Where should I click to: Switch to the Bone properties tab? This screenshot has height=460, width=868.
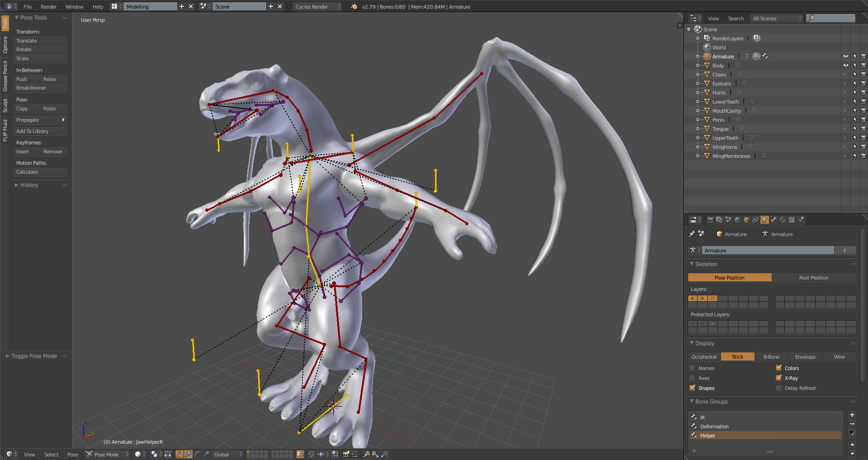(774, 220)
